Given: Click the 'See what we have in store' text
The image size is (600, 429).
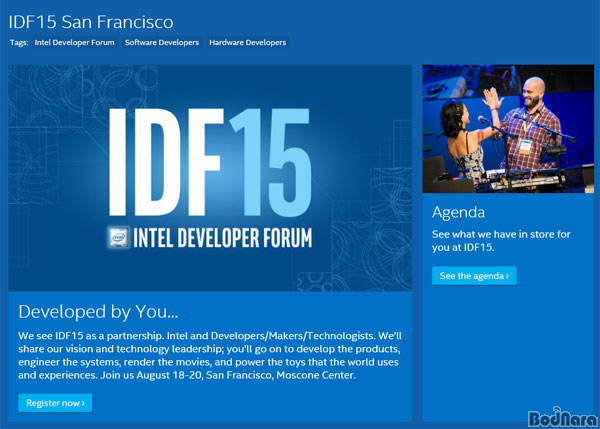Looking at the screenshot, I should click(501, 241).
